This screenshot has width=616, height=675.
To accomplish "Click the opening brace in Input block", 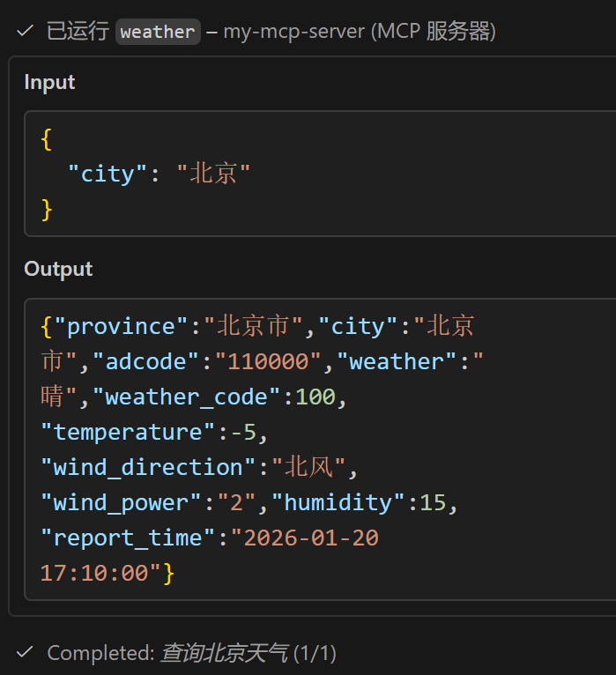I will pos(47,138).
